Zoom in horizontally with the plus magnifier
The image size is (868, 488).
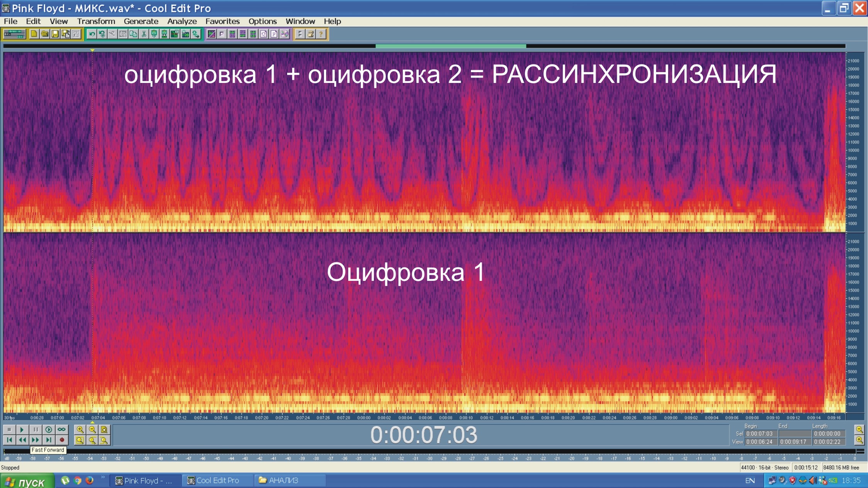(x=80, y=429)
